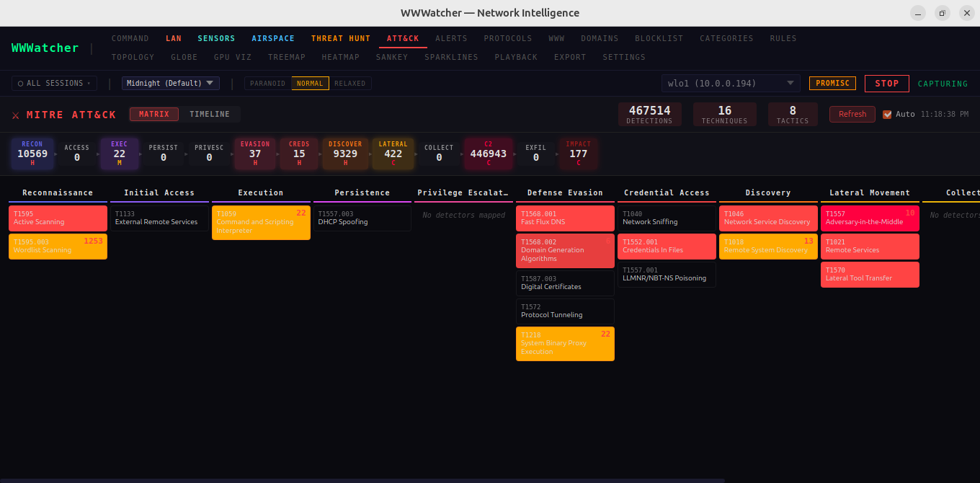The width and height of the screenshot is (980, 483).
Task: Open T1046 Network Service Discovery card
Action: [x=768, y=218]
